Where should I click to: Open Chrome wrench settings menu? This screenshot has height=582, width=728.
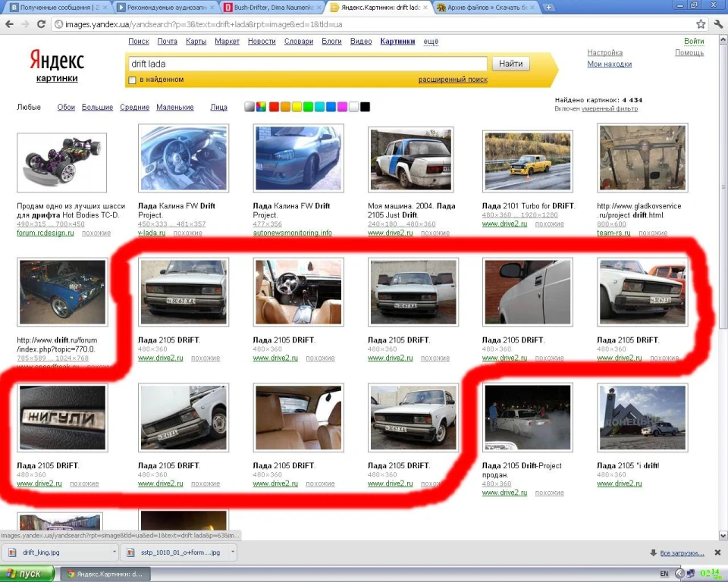(x=718, y=24)
